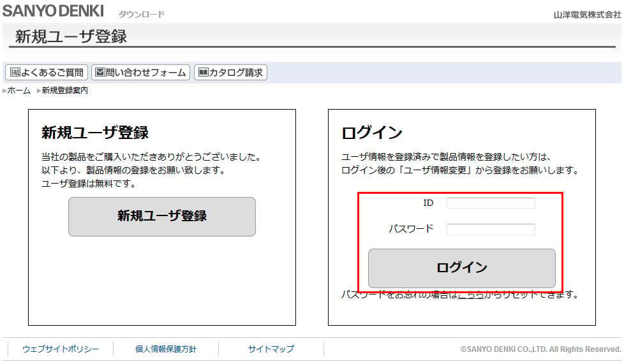Viewport: 624px width, 364px height.
Task: Click the envelope icon on 問い合わせフォーム
Action: point(100,73)
